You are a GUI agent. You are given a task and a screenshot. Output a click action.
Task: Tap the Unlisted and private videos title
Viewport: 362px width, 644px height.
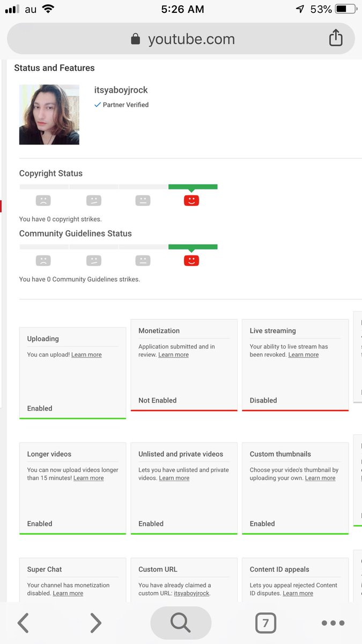[181, 454]
